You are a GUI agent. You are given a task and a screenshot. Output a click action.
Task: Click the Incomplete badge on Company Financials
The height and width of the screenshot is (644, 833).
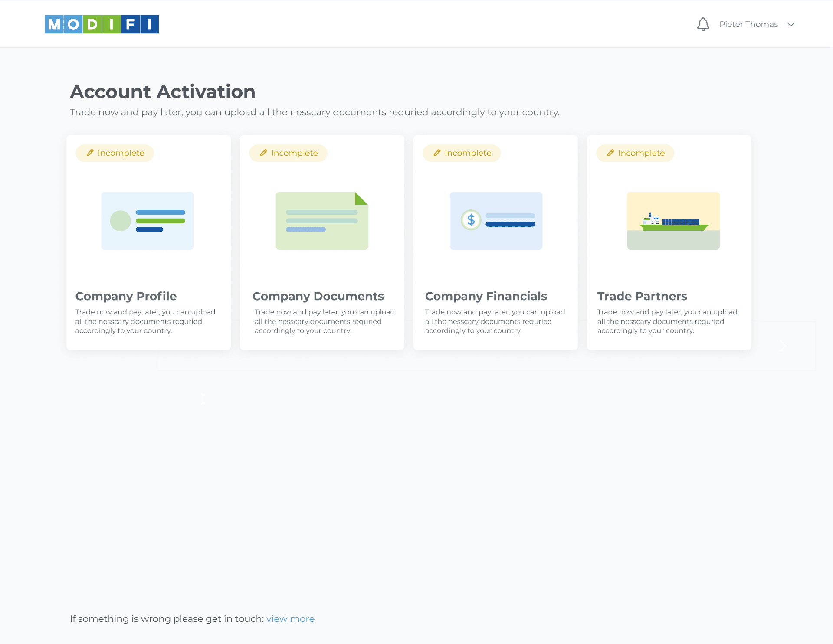coord(462,153)
